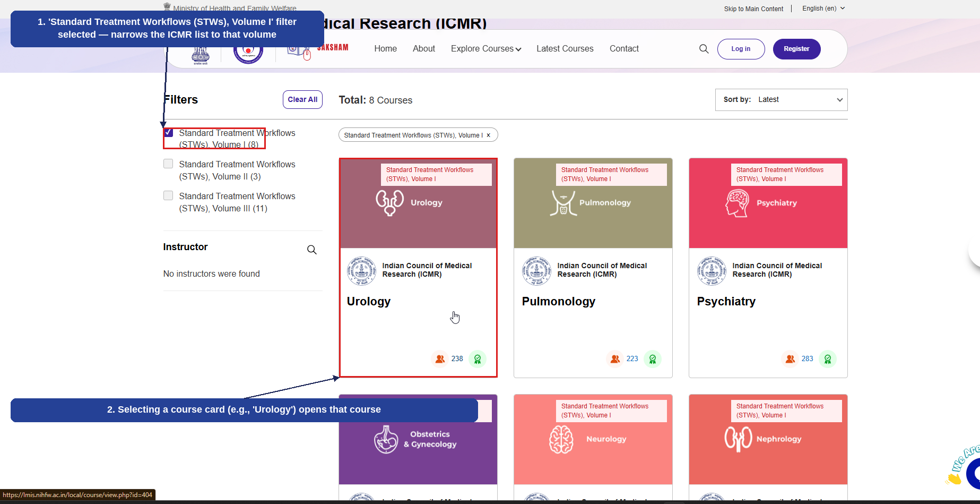This screenshot has width=980, height=504.
Task: Expand the Explore Courses dropdown menu
Action: tap(486, 49)
